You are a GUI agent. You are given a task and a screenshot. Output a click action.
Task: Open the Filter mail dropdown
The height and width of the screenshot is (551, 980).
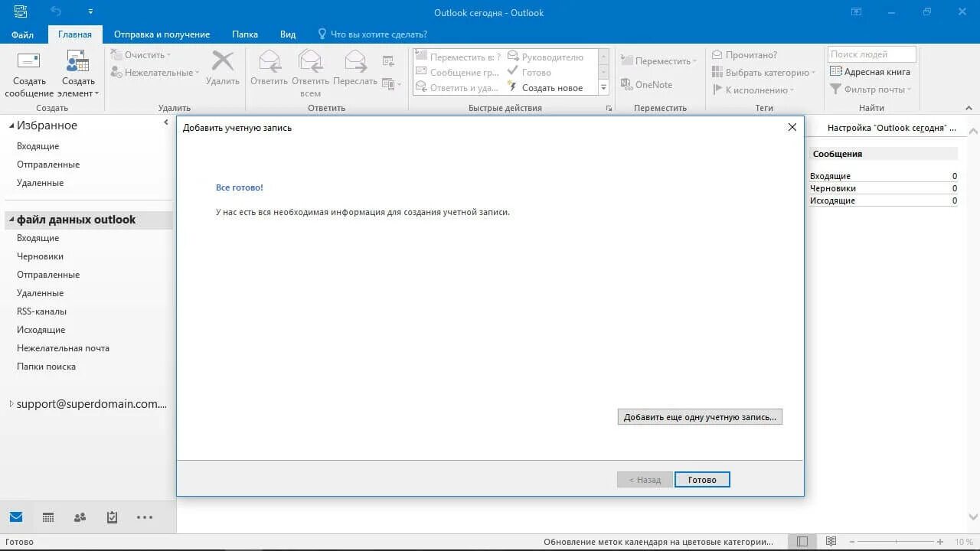(x=871, y=90)
